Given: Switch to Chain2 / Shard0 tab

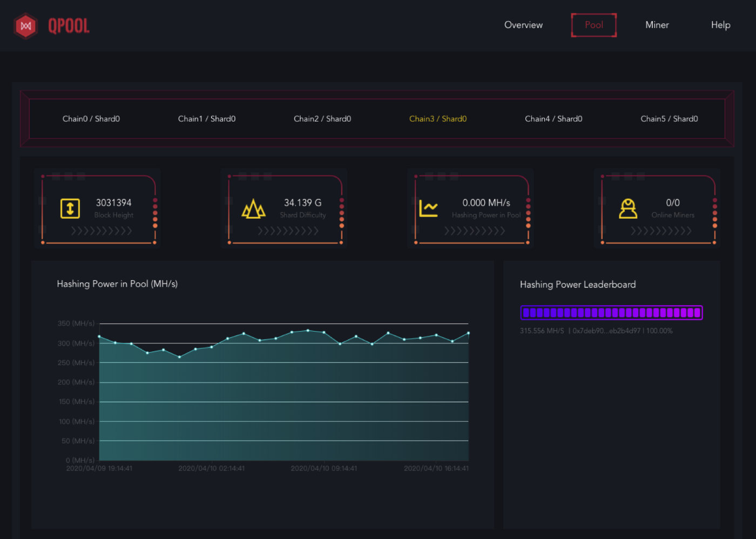Looking at the screenshot, I should [x=322, y=119].
